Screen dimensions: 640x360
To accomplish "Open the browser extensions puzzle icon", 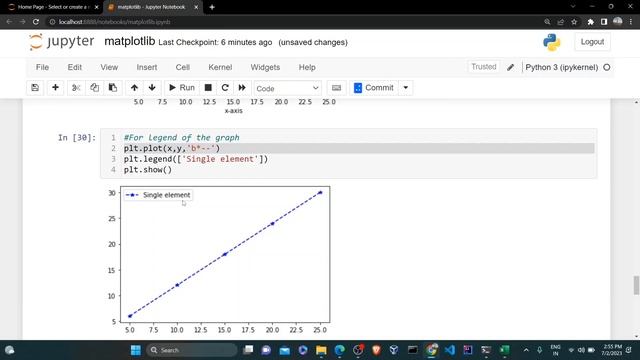I will [x=591, y=22].
